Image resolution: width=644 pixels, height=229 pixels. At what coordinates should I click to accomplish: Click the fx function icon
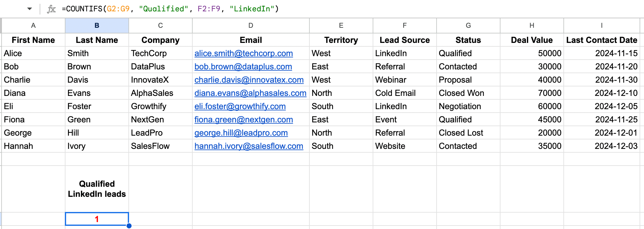[51, 9]
